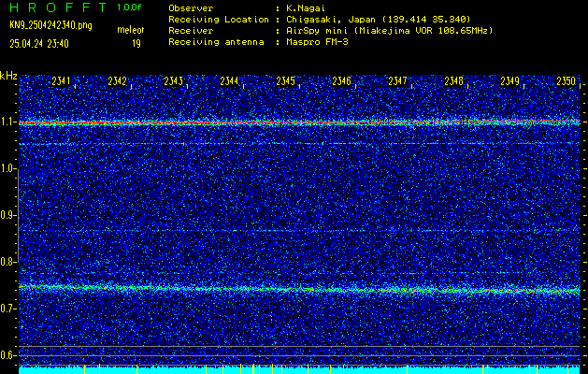Image resolution: width=588 pixels, height=374 pixels.
Task: Click the 2344 time marker
Action: (229, 81)
